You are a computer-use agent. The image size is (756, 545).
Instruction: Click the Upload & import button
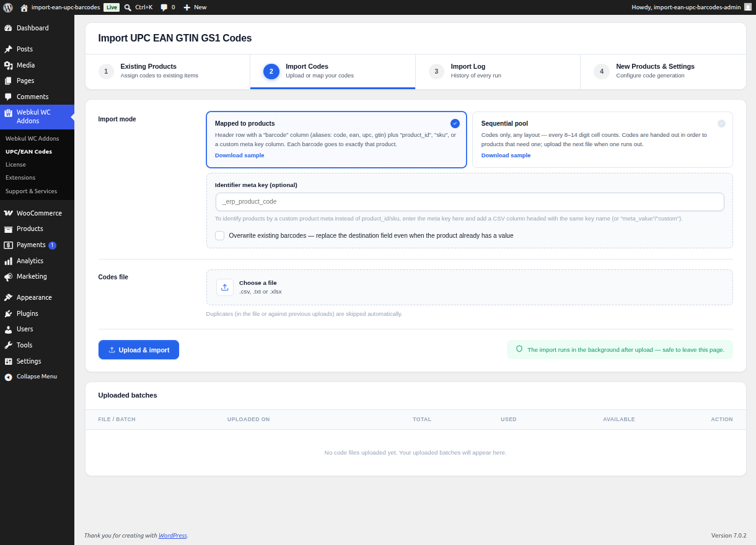(139, 350)
